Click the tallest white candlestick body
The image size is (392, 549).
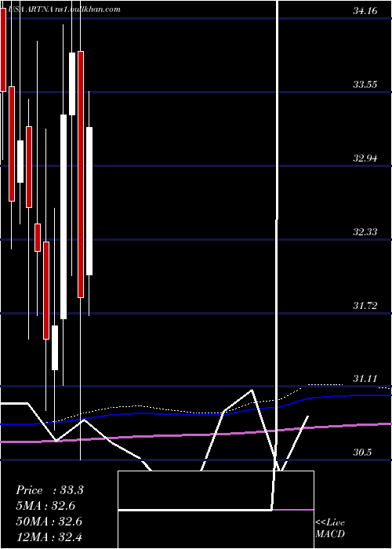64,216
